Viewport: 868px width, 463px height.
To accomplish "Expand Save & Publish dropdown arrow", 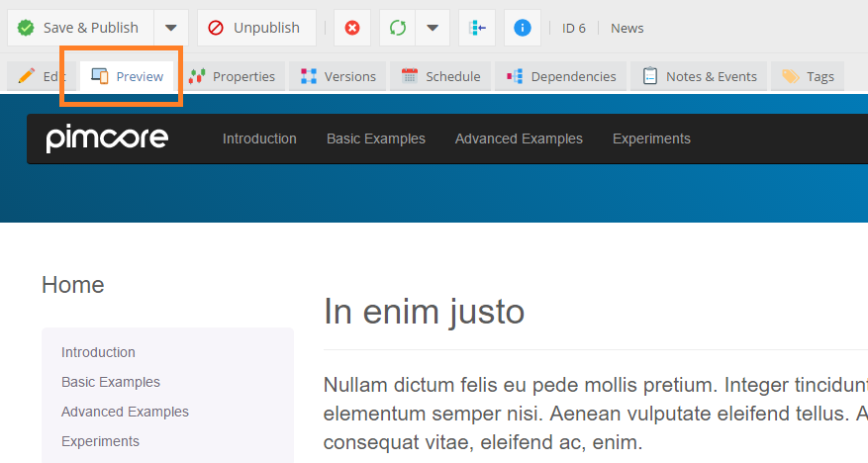I will (x=170, y=28).
